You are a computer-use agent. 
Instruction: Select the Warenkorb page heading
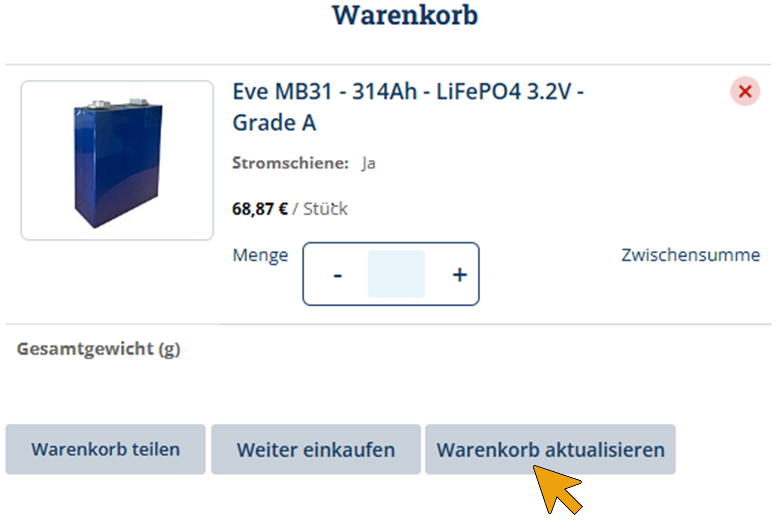tap(405, 15)
